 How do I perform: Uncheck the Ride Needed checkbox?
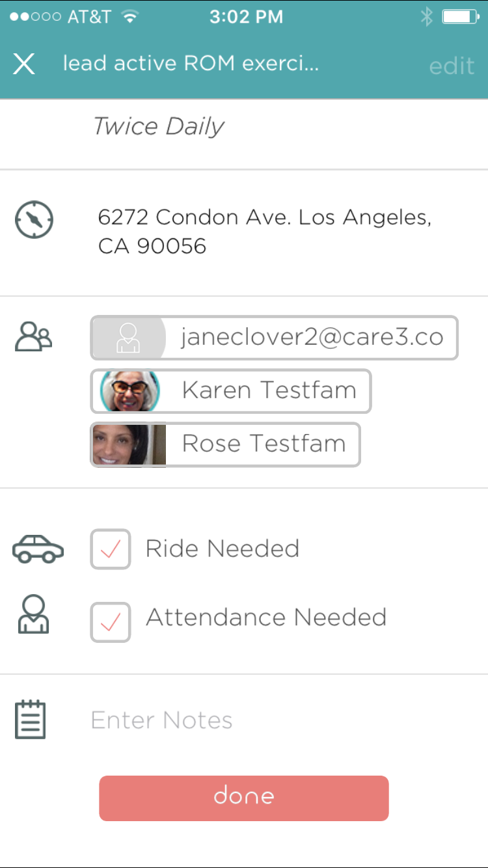(111, 549)
